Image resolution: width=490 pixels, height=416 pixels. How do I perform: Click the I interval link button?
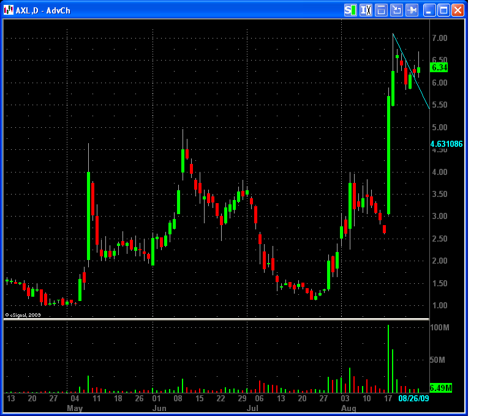point(366,10)
